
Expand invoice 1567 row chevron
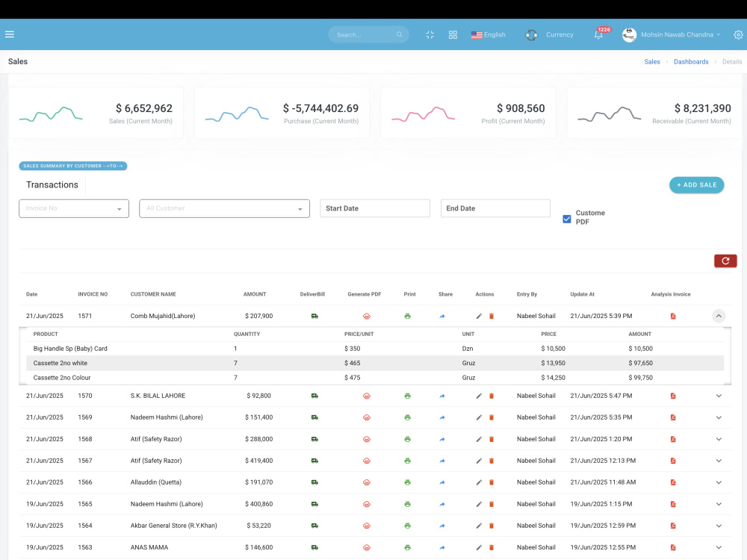point(719,461)
